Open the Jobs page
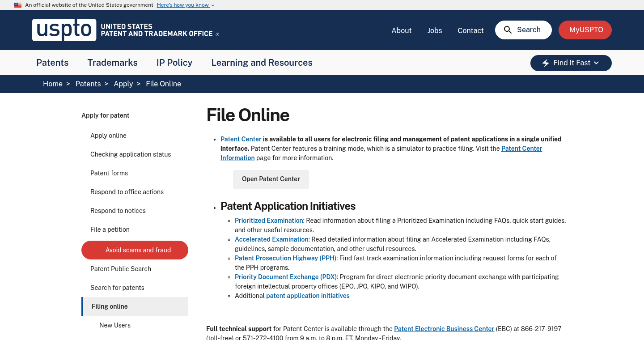 [x=435, y=30]
